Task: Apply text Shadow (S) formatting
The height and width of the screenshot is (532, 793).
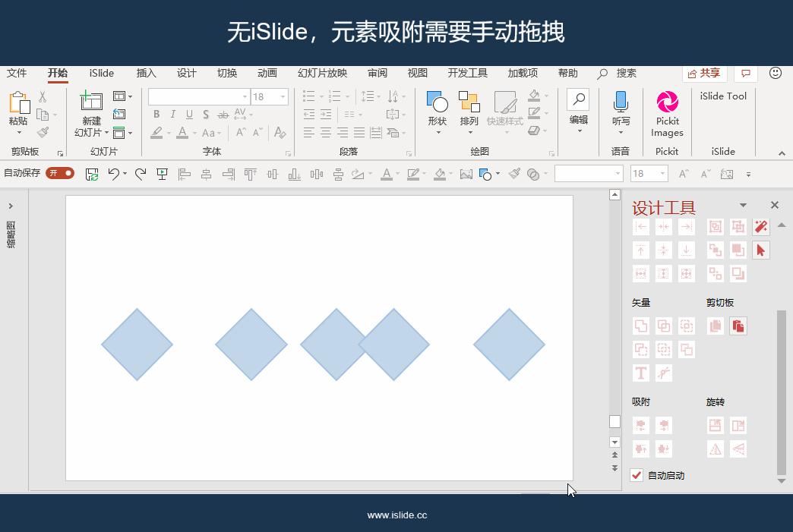Action: pyautogui.click(x=206, y=115)
